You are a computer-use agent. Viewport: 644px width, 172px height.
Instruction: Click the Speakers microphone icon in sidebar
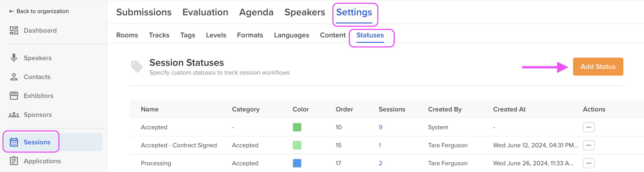click(x=14, y=58)
